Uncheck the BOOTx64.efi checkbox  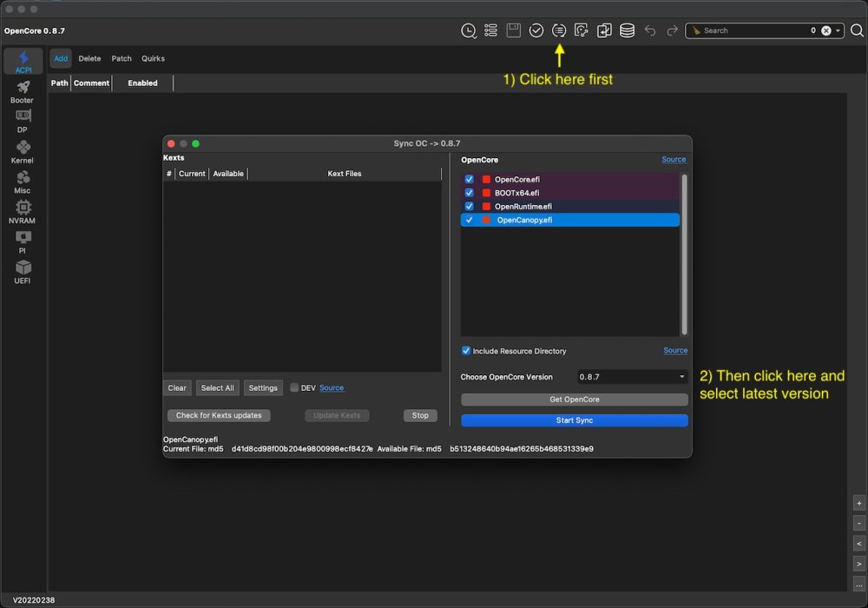pyautogui.click(x=469, y=193)
